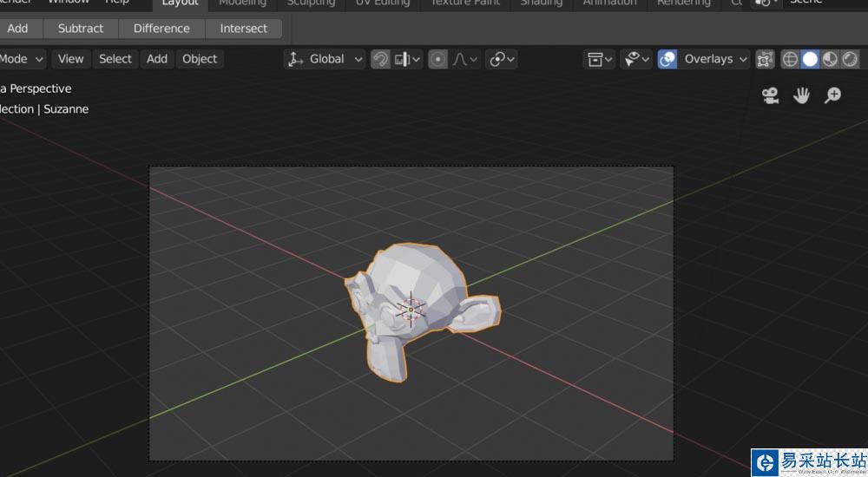Toggle proportional editing circle icon
The image size is (868, 477).
click(x=437, y=59)
